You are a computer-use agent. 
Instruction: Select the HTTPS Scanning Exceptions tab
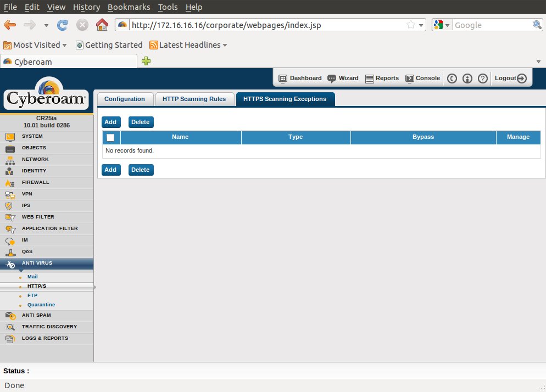pos(285,99)
